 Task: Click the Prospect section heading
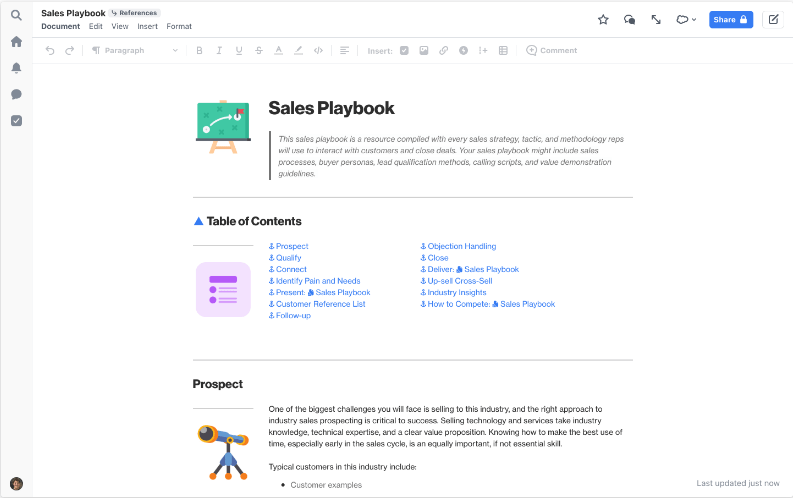tap(217, 384)
